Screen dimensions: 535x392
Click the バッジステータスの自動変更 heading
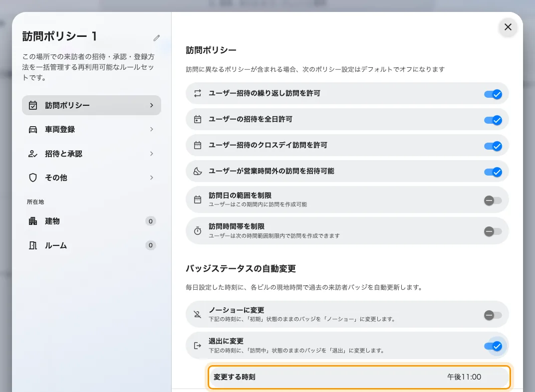point(241,269)
